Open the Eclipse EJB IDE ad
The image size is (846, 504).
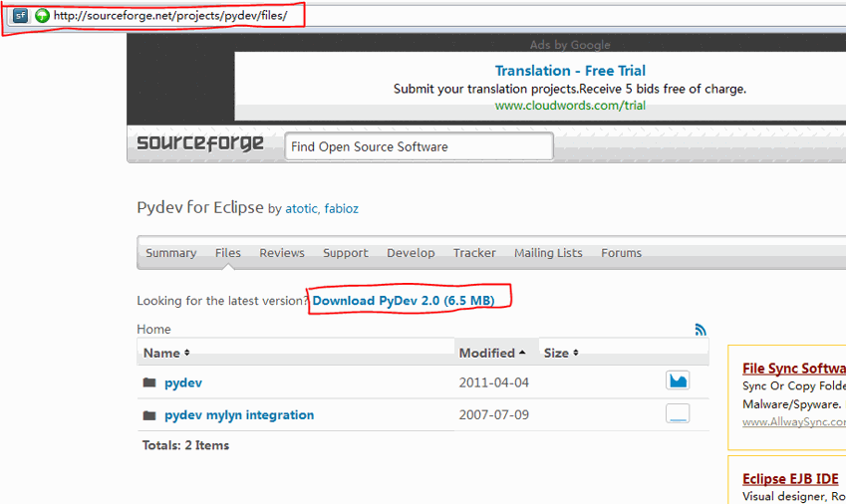[x=790, y=479]
